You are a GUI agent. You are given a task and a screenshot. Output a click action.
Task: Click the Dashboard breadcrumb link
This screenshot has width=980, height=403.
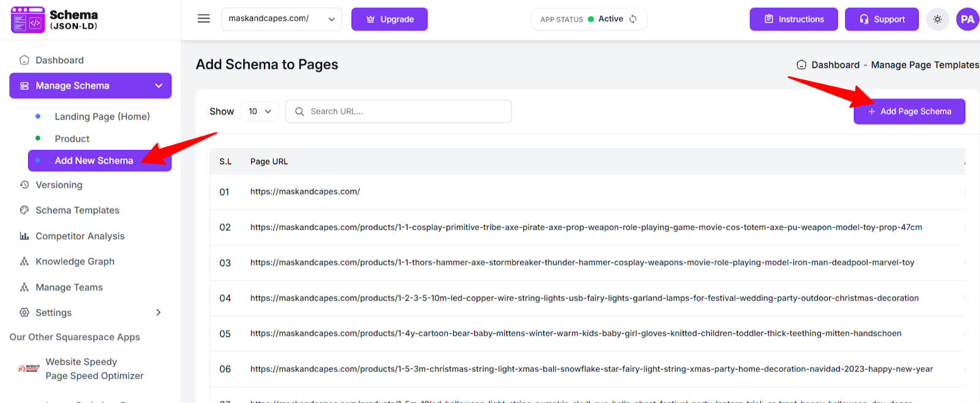[835, 65]
